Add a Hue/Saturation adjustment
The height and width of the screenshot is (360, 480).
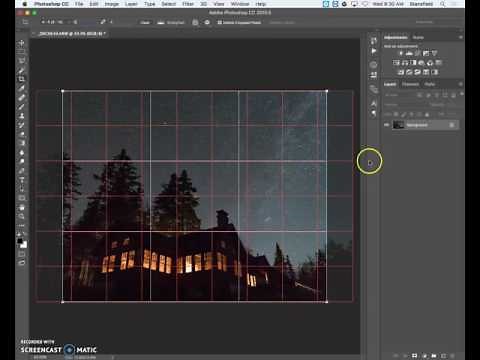(396, 62)
